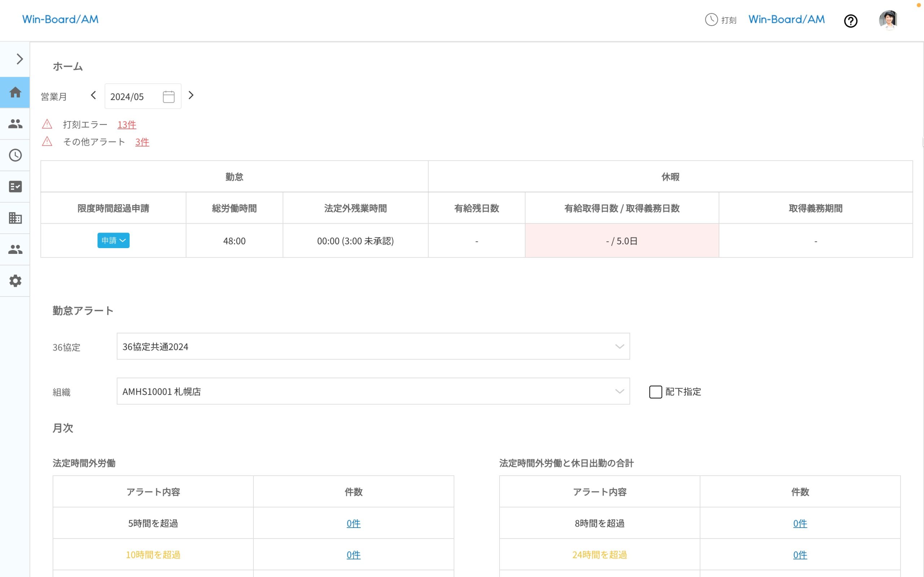Open the ホーム home icon in the sidebar
Viewport: 924px width, 577px height.
(x=15, y=92)
